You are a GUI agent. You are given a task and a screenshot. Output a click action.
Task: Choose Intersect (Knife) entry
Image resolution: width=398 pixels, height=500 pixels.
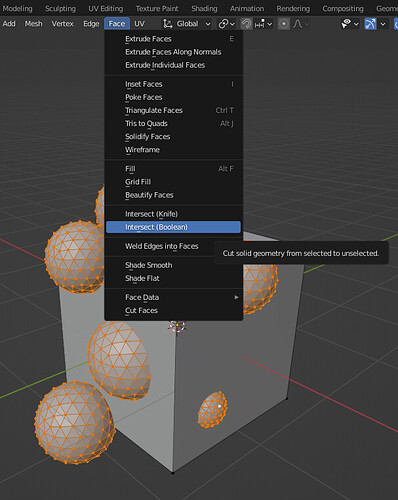(x=173, y=214)
